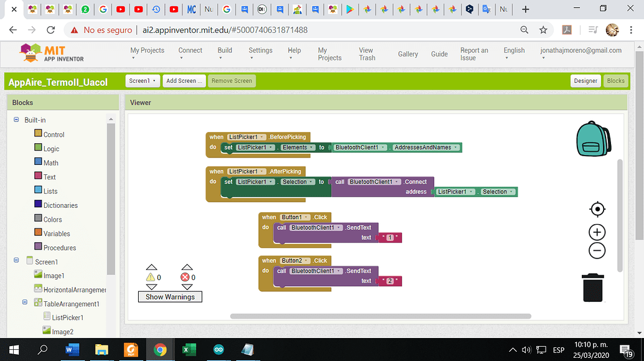Click the Show Warnings button
Image resolution: width=644 pixels, height=361 pixels.
[170, 297]
